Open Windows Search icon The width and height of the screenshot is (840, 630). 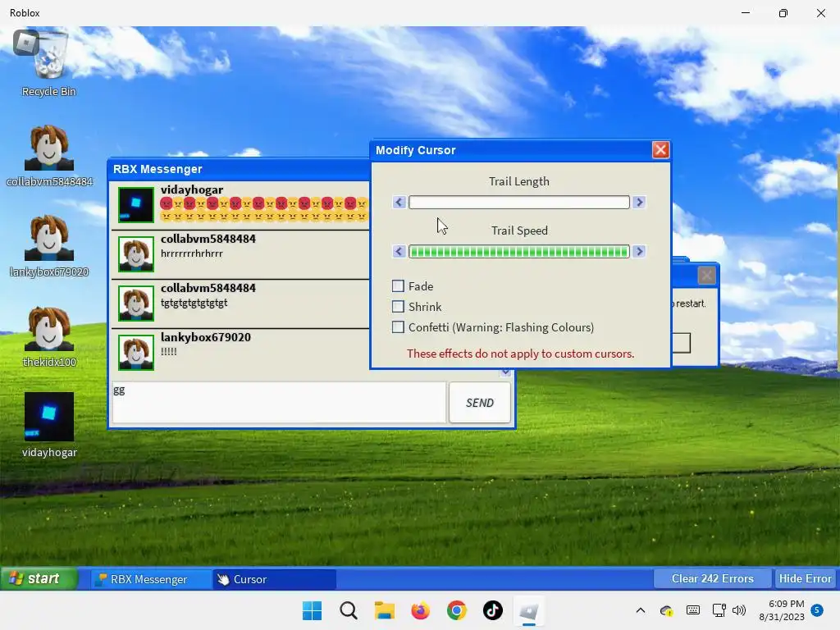pos(348,610)
